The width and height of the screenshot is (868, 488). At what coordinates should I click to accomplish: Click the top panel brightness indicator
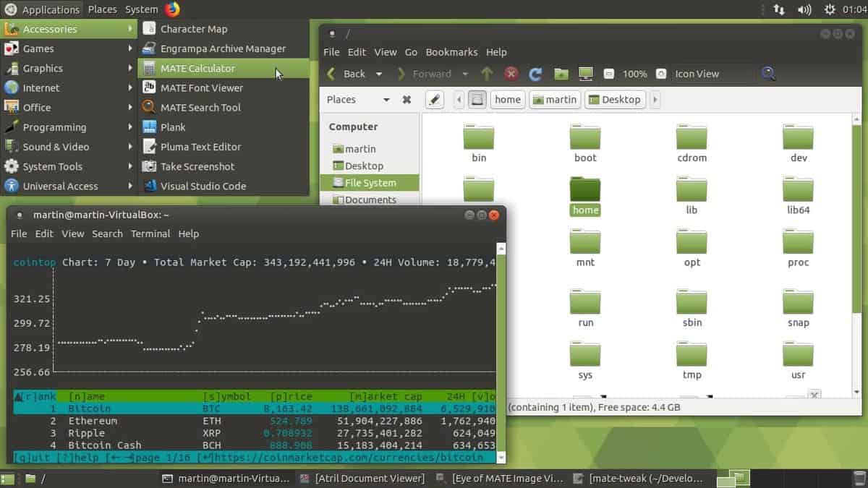pyautogui.click(x=830, y=9)
